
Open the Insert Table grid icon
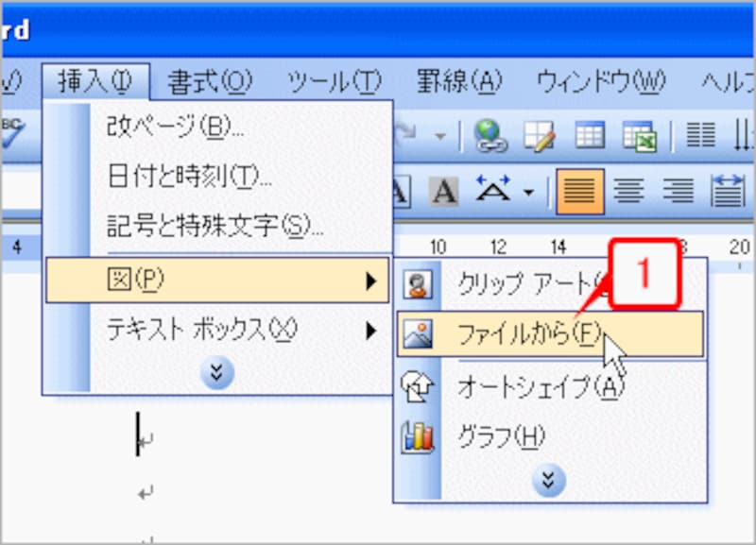tap(588, 136)
